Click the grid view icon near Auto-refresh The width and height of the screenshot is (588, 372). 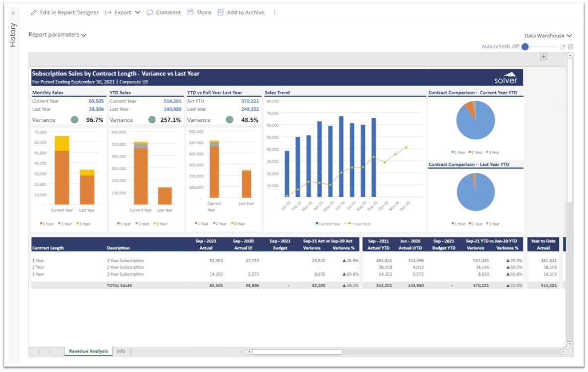tap(571, 47)
